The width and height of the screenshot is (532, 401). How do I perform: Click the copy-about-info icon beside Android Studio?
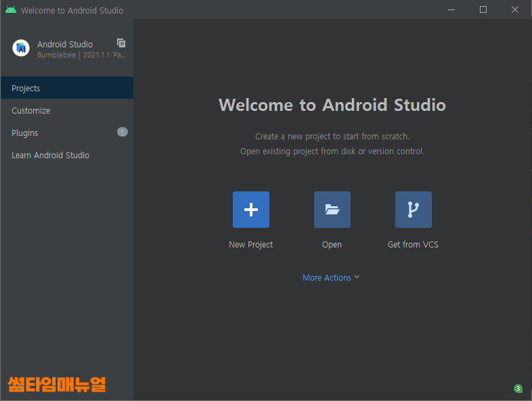click(x=121, y=43)
